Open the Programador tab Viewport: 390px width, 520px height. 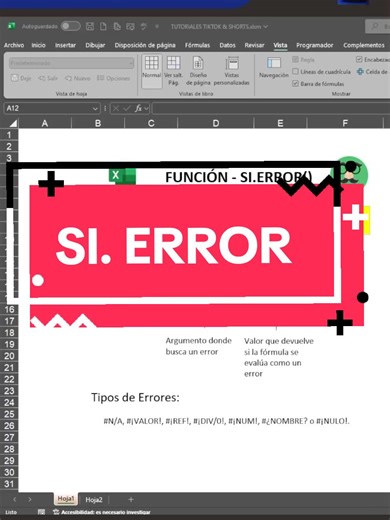tap(315, 45)
